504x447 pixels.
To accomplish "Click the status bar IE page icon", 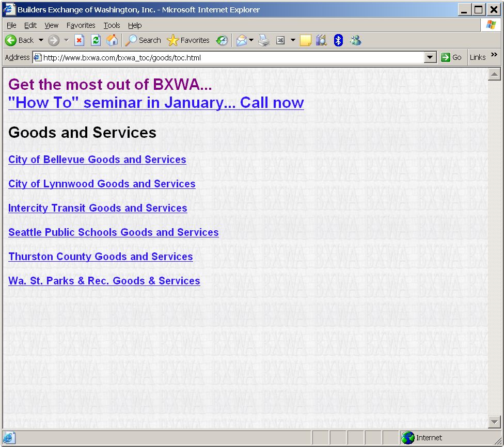I will [x=8, y=438].
